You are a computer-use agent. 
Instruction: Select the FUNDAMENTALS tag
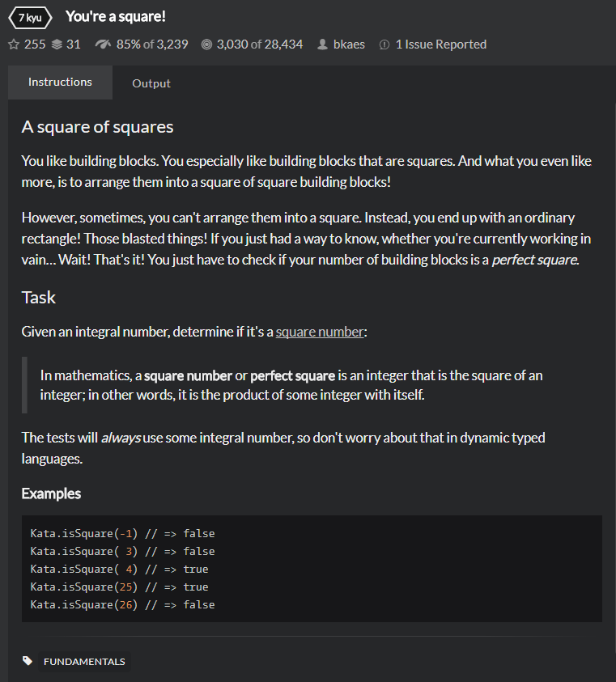coord(84,662)
